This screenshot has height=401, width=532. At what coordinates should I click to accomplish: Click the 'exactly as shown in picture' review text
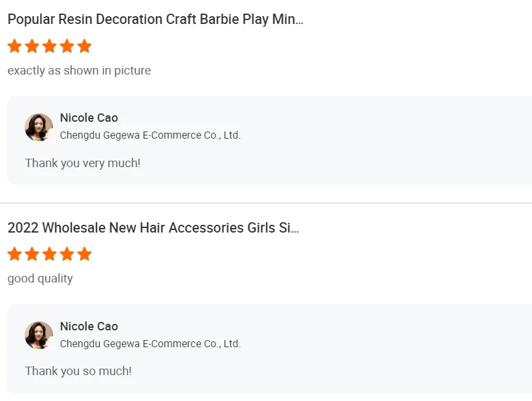pyautogui.click(x=79, y=71)
